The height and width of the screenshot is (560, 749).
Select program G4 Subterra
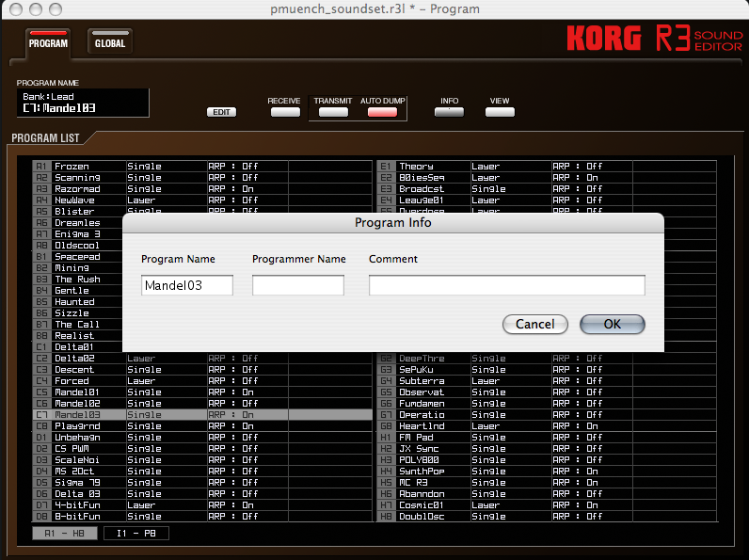547,381
